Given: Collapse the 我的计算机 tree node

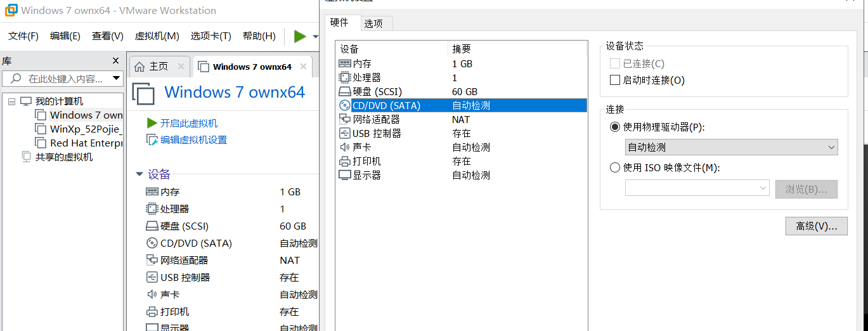Looking at the screenshot, I should coord(11,101).
